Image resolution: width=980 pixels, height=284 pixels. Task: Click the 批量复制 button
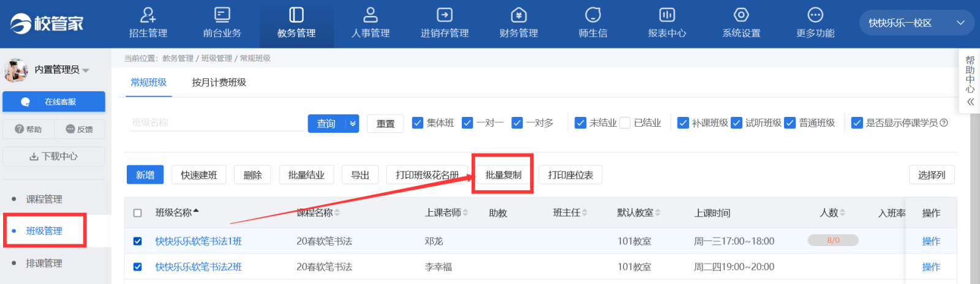pyautogui.click(x=503, y=175)
